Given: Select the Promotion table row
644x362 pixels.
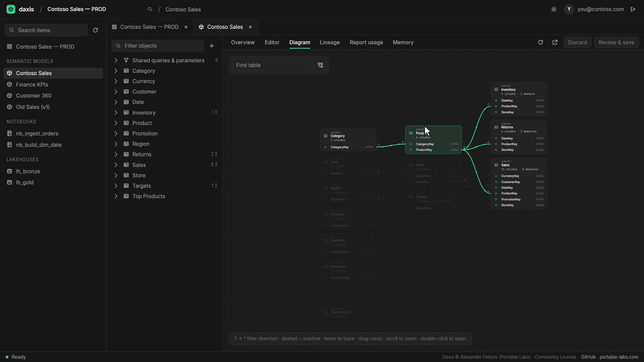Looking at the screenshot, I should pyautogui.click(x=165, y=133).
